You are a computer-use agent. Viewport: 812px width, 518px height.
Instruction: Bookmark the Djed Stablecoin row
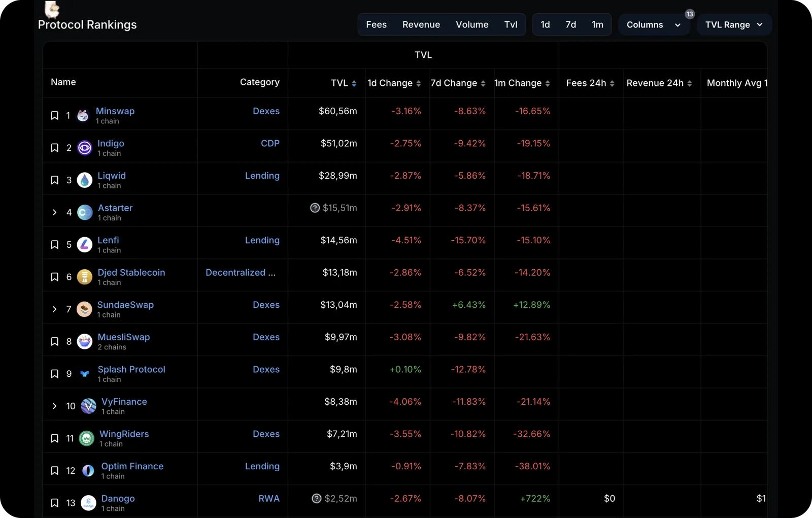(x=55, y=277)
